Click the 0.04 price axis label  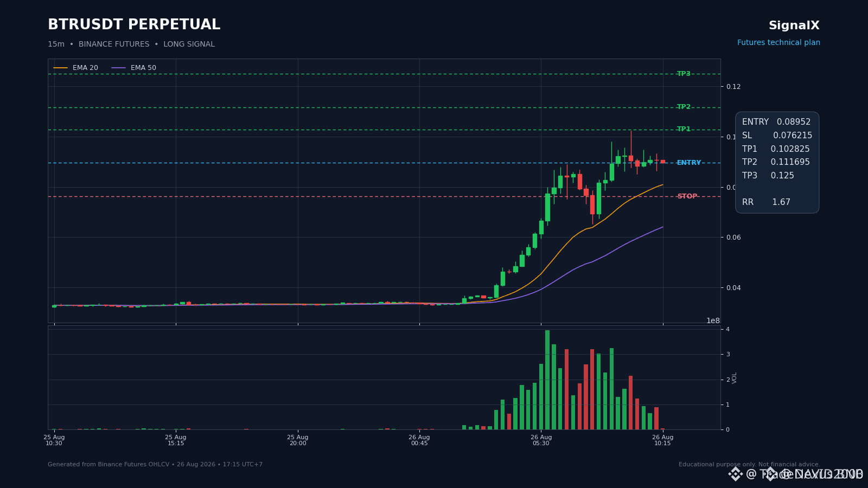pyautogui.click(x=733, y=288)
